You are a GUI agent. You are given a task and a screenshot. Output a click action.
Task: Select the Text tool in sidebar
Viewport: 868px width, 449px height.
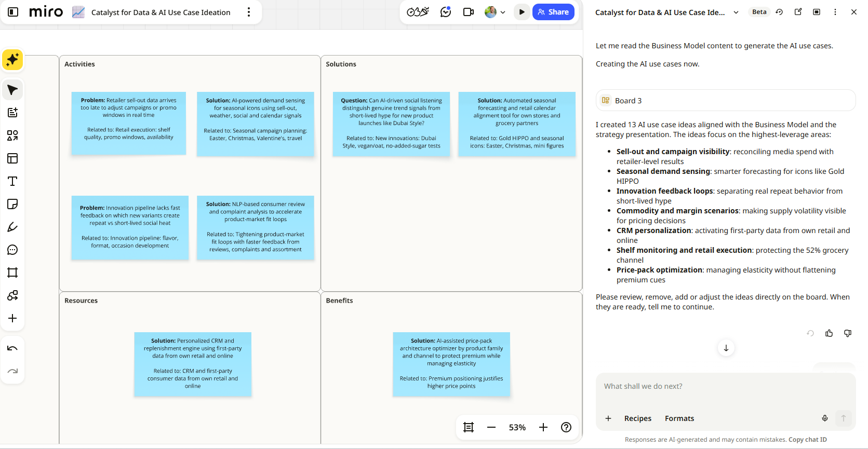[x=12, y=181]
